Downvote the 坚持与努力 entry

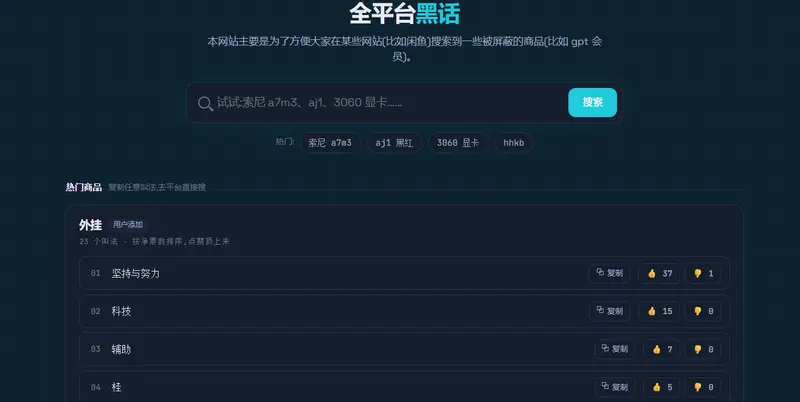pos(703,273)
